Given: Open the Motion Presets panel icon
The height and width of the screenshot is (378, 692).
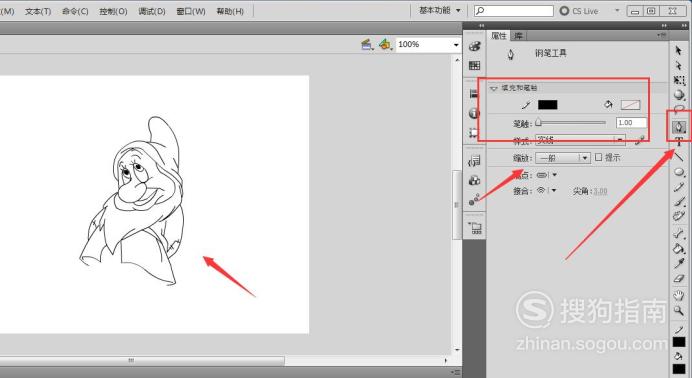Looking at the screenshot, I should 474,199.
